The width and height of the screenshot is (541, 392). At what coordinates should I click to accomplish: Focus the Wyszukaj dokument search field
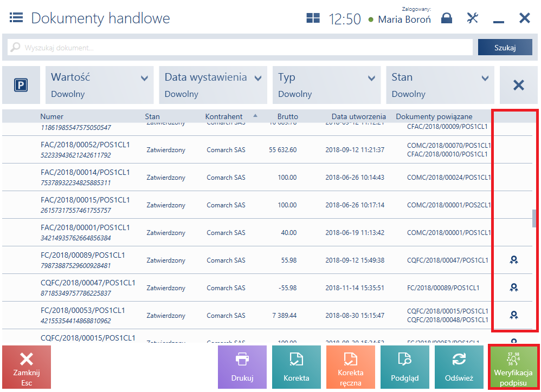coord(240,47)
